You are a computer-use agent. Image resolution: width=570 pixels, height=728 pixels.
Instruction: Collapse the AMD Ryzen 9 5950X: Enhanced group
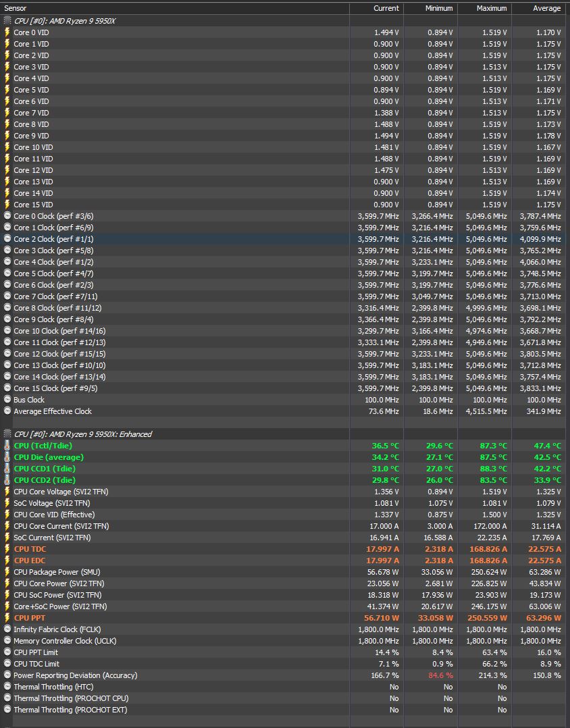pyautogui.click(x=7, y=434)
